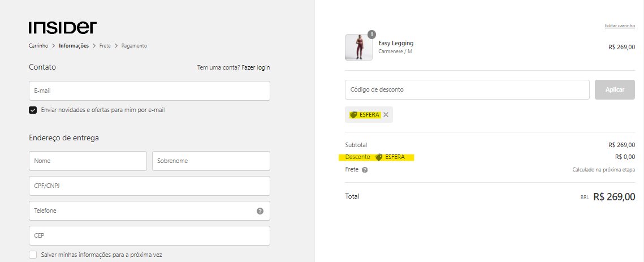The height and width of the screenshot is (262, 644).
Task: Click the Fazer login link
Action: (x=256, y=67)
